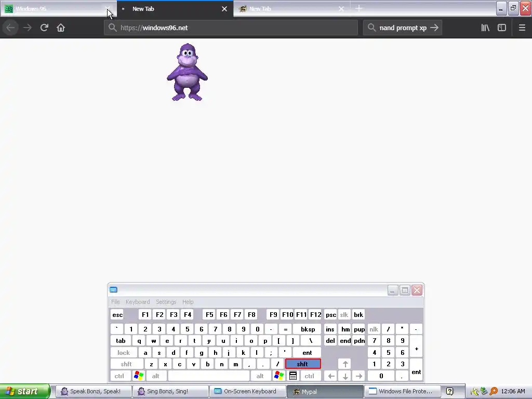Viewport: 532px width, 399px height.
Task: Click the URL bar showing windows96.net
Action: coord(231,28)
